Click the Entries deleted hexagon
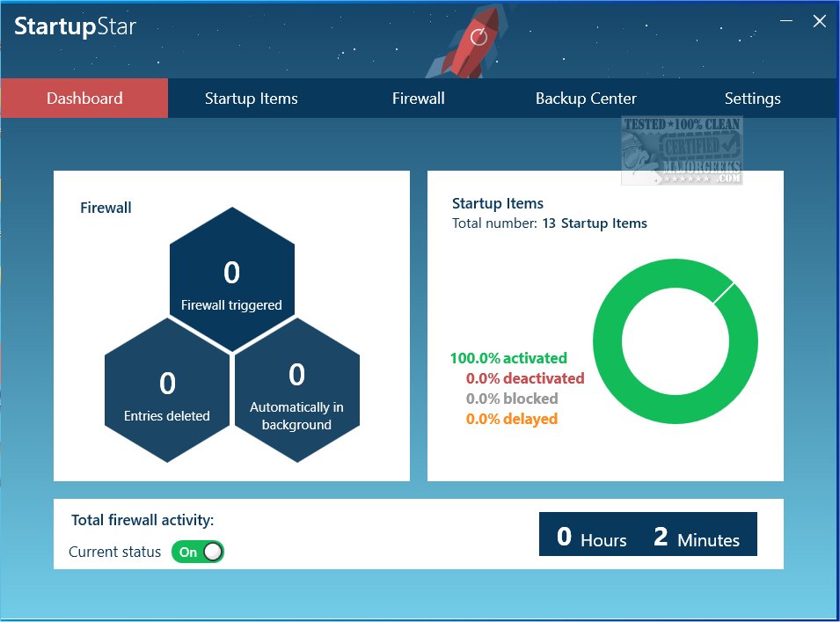This screenshot has height=622, width=840. coord(167,390)
